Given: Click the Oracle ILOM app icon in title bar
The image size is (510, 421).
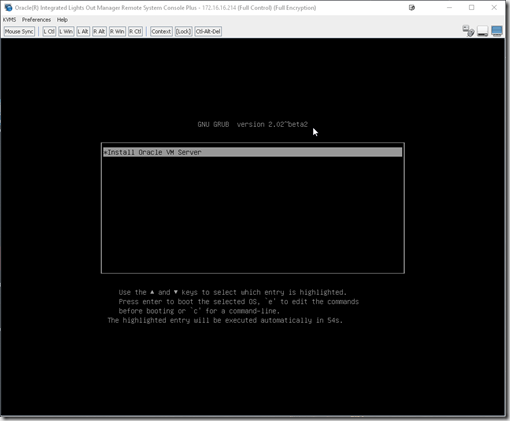Looking at the screenshot, I should pos(8,7).
